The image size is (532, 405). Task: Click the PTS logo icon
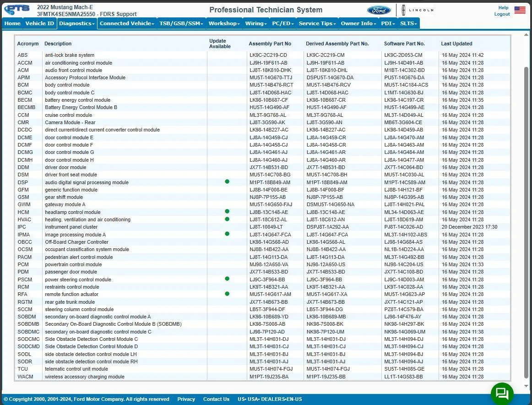16,9
